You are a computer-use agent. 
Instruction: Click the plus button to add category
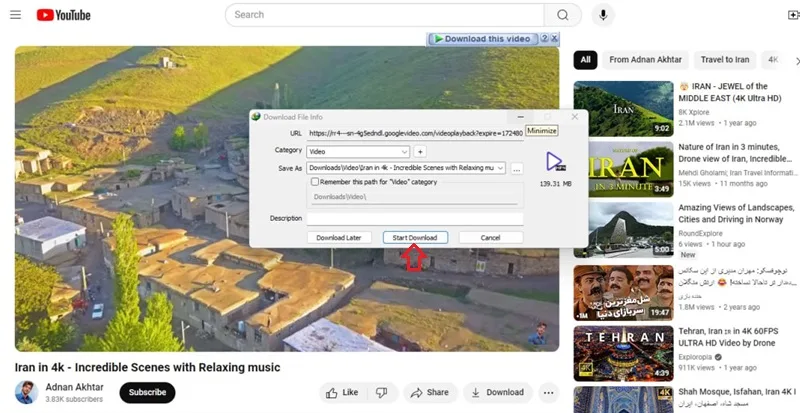tap(419, 152)
